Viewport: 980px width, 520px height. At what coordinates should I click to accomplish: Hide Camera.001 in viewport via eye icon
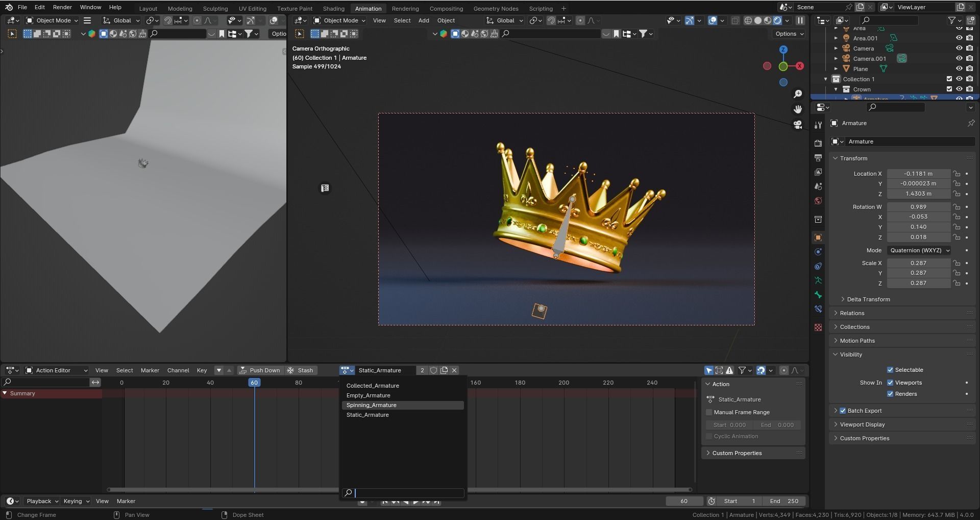[959, 58]
